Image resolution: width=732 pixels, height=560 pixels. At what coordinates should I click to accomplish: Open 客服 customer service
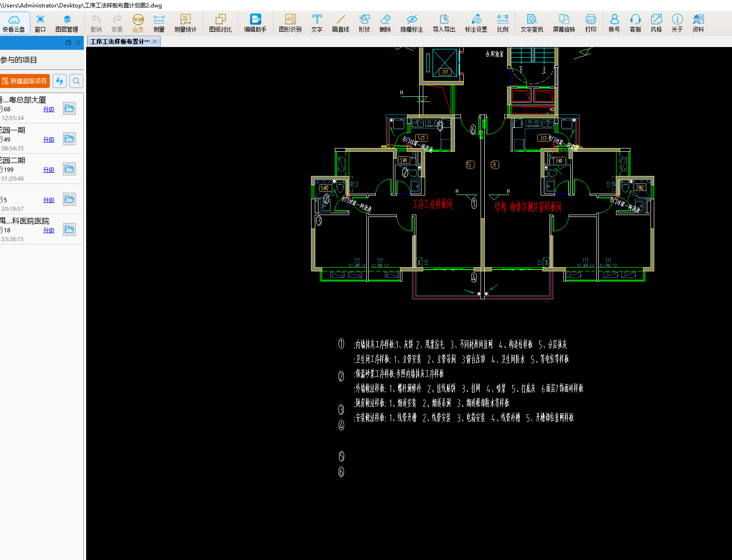coord(635,23)
